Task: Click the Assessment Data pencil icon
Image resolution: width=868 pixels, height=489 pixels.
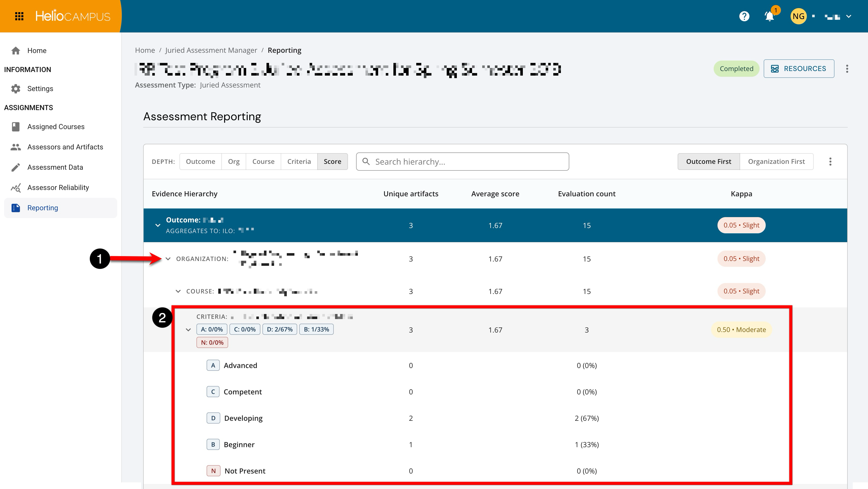Action: click(x=15, y=167)
